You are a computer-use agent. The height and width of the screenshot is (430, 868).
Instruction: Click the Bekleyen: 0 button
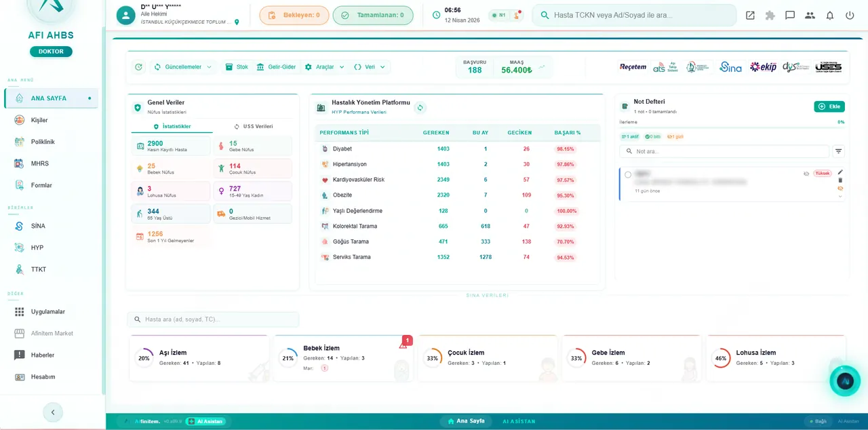click(294, 15)
